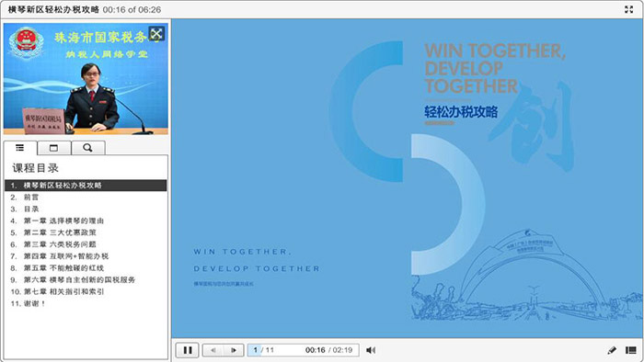Enter fullscreen mode from the title bar
644x362 pixels.
point(628,9)
